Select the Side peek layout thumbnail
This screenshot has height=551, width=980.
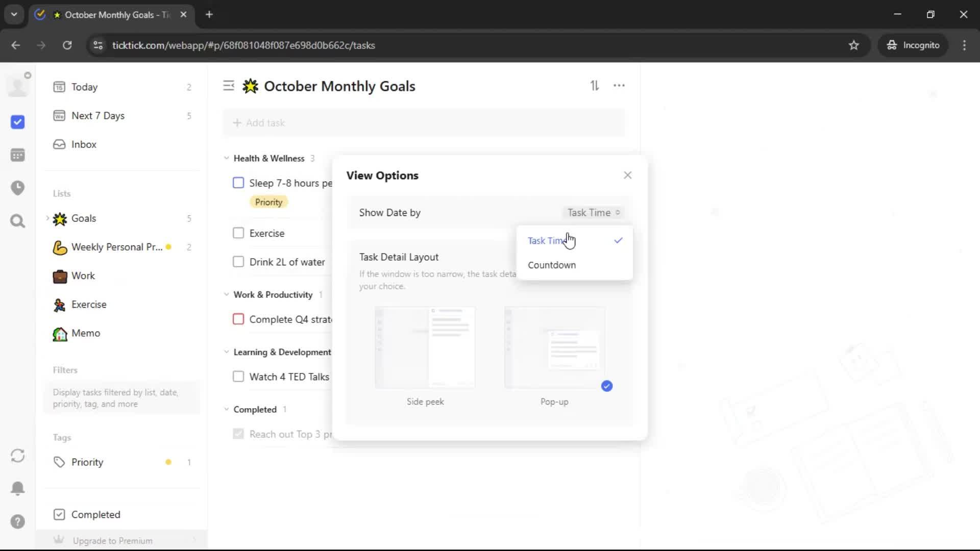coord(425,347)
